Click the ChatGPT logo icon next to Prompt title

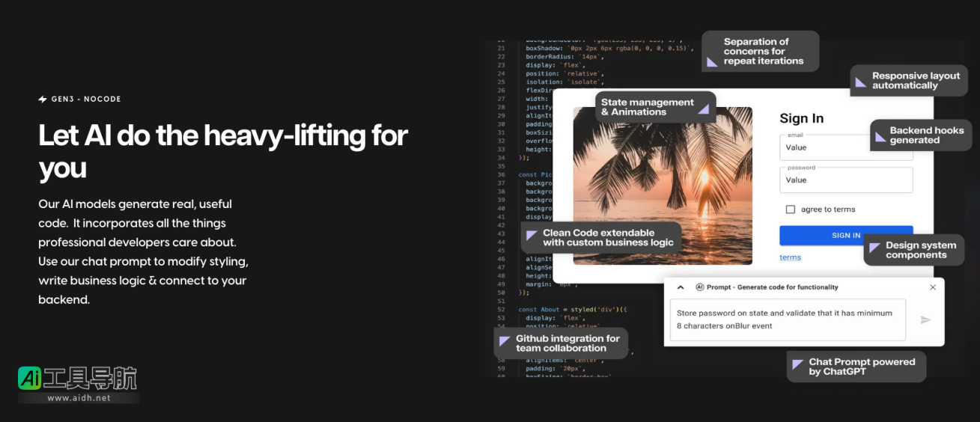click(700, 287)
